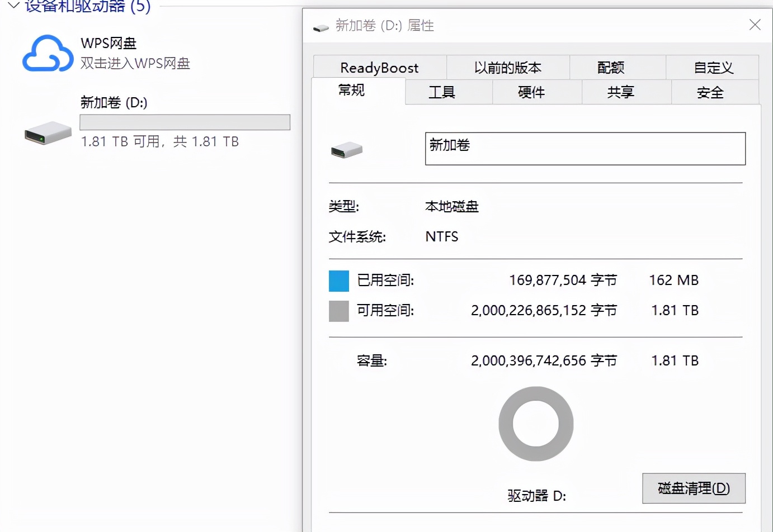Click the volume name input field

(585, 148)
